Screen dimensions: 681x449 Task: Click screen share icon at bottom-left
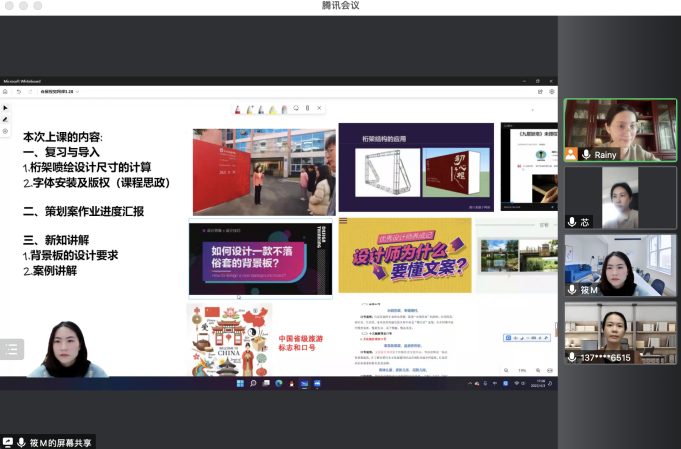[7, 442]
